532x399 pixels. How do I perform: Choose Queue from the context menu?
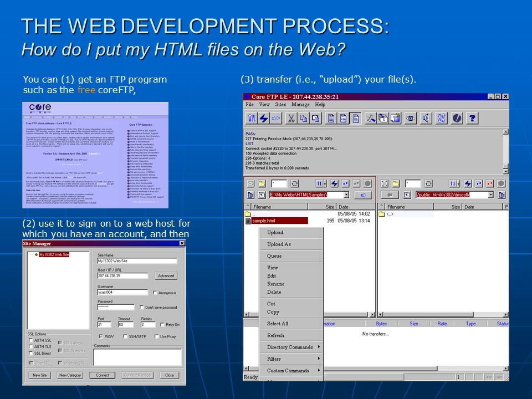click(x=291, y=256)
